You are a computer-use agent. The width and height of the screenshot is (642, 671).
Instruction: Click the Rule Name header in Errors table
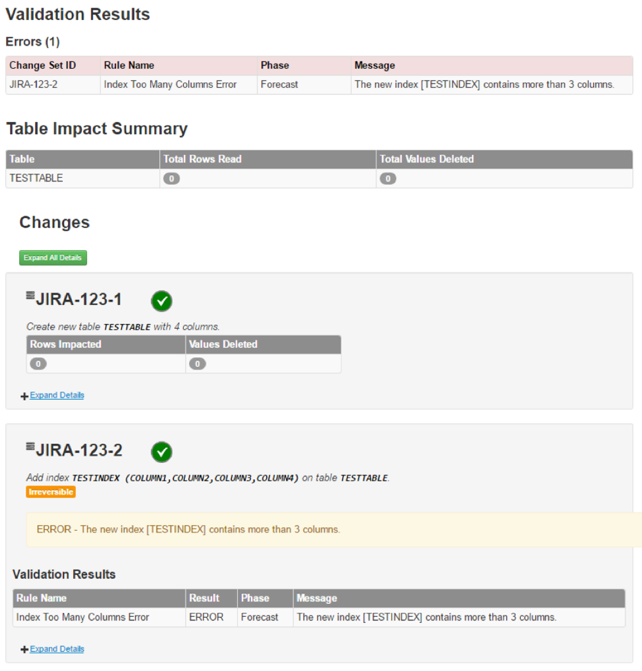tap(129, 65)
